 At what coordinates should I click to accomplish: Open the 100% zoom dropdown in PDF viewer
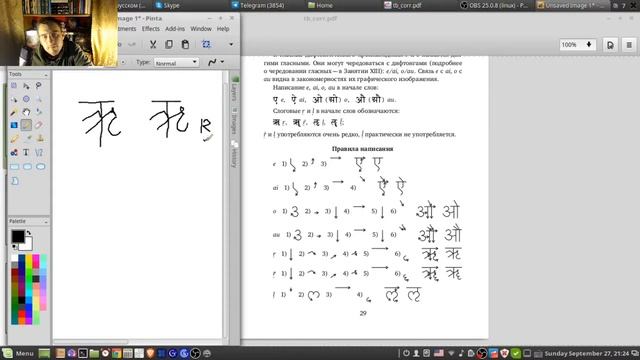(578, 44)
